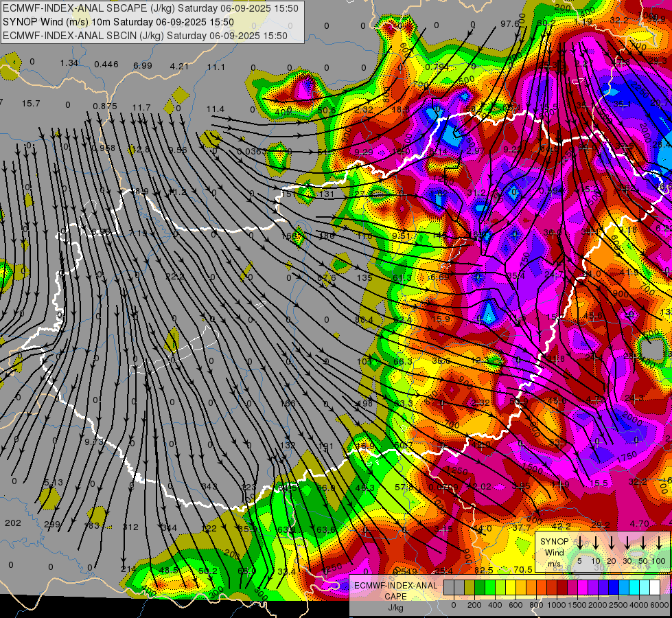672x618 pixels.
Task: Pick the light cyan swatch before white
Action: click(644, 588)
